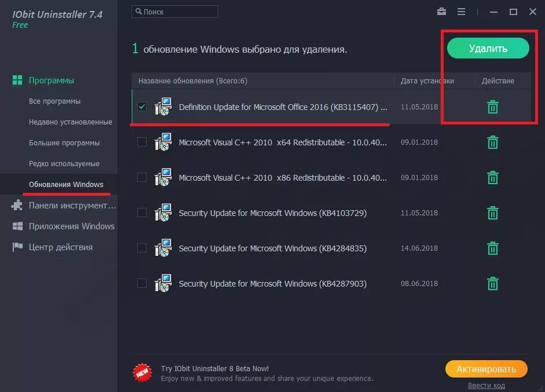The width and height of the screenshot is (545, 392).
Task: Click installer icon of Visual C++ x64 row
Action: point(163,142)
